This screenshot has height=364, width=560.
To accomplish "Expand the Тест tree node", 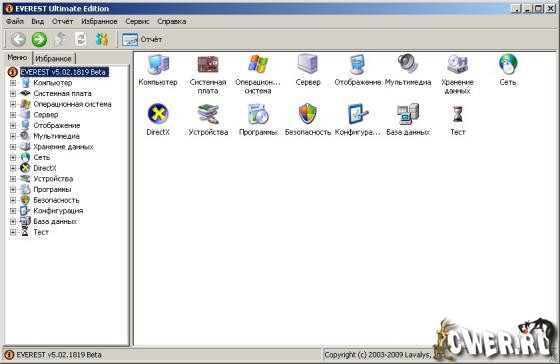I will 13,232.
